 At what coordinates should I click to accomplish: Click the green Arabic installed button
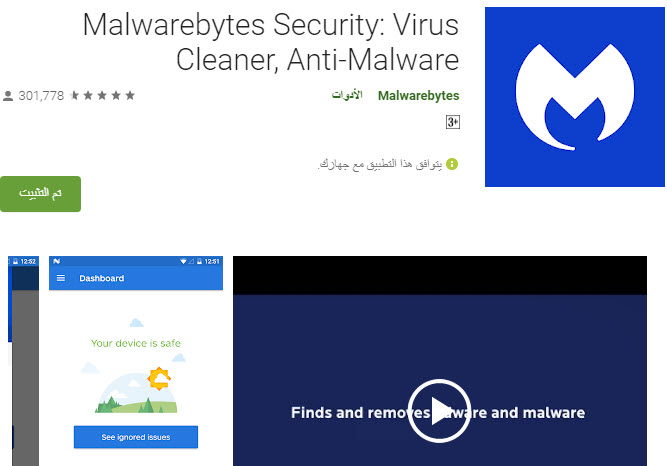(40, 194)
